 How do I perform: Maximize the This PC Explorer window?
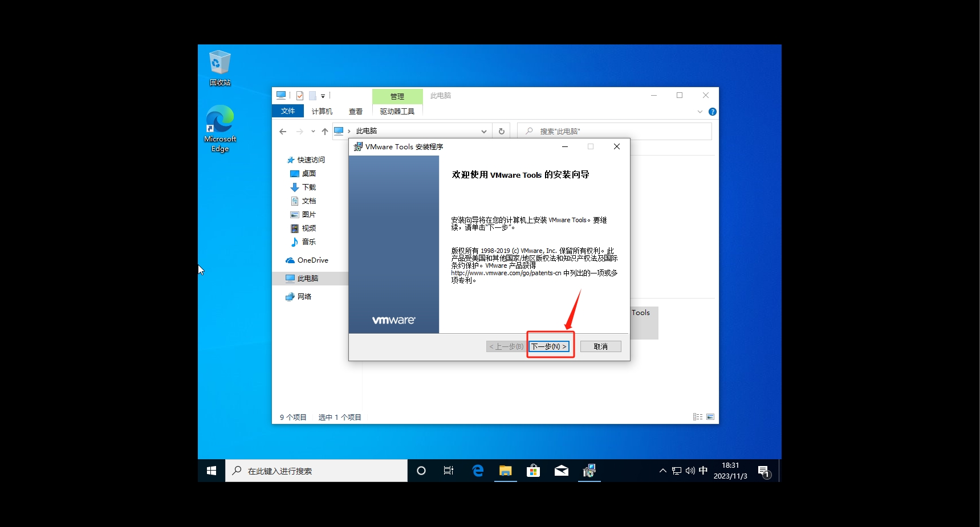pyautogui.click(x=680, y=95)
